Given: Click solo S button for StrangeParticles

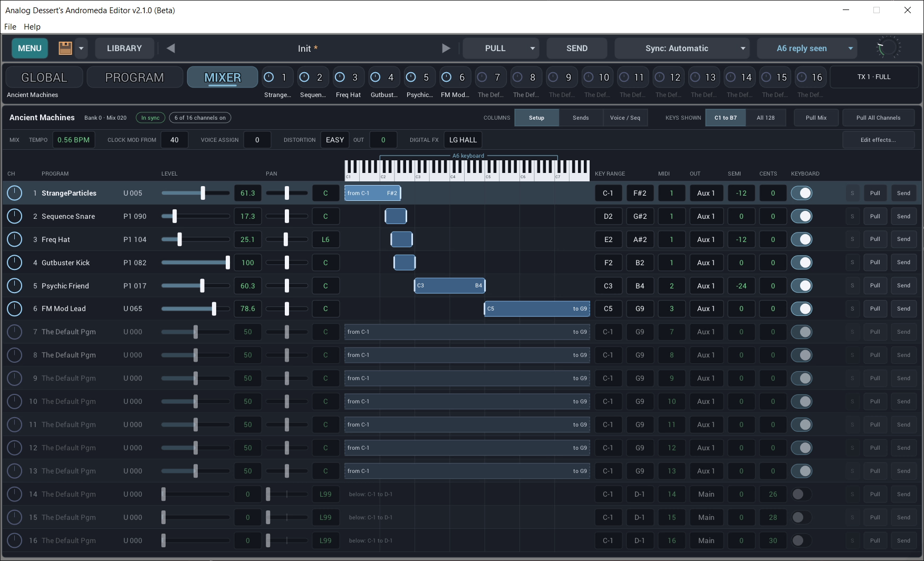Looking at the screenshot, I should click(852, 193).
